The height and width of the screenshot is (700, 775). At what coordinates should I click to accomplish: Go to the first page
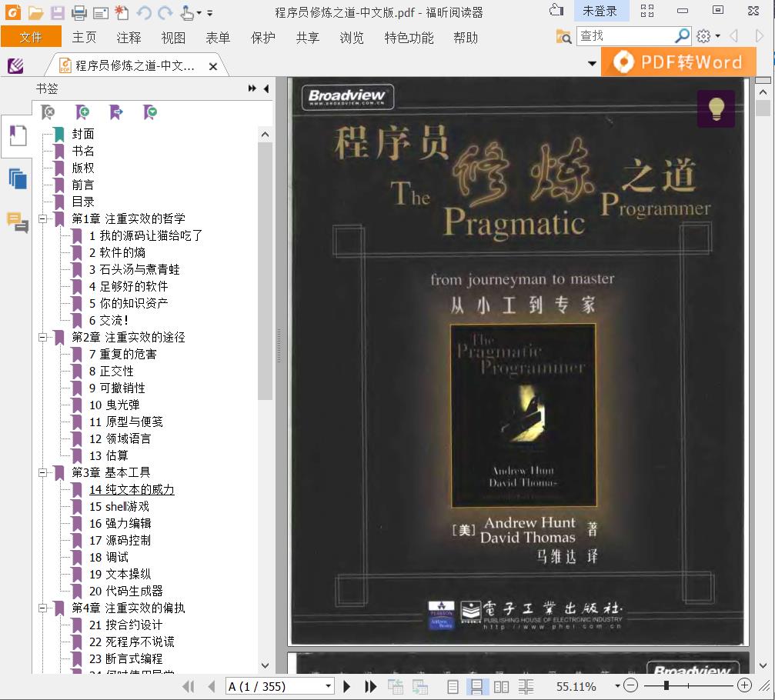pos(189,687)
